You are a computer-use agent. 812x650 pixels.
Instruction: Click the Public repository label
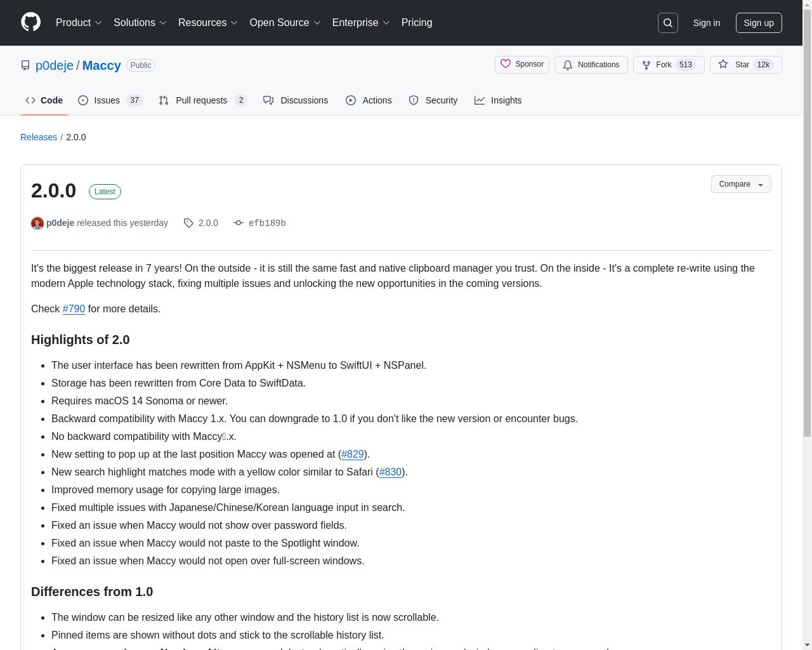coord(141,65)
